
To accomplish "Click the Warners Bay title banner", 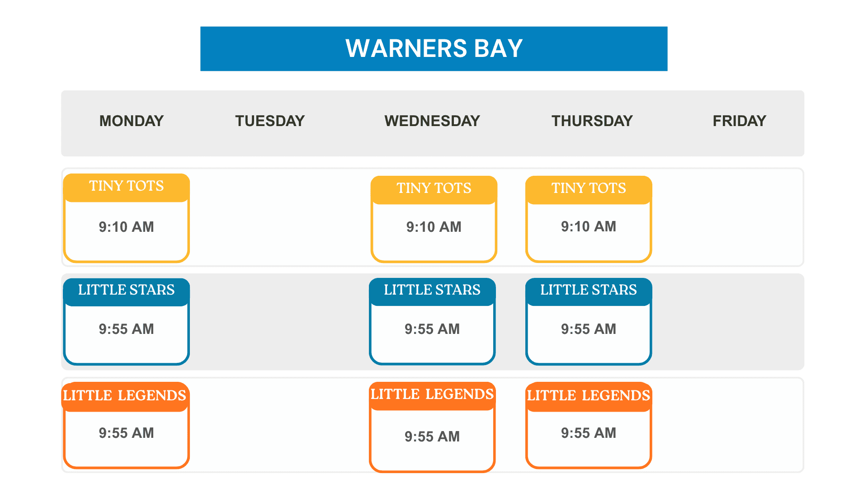I will (x=434, y=49).
